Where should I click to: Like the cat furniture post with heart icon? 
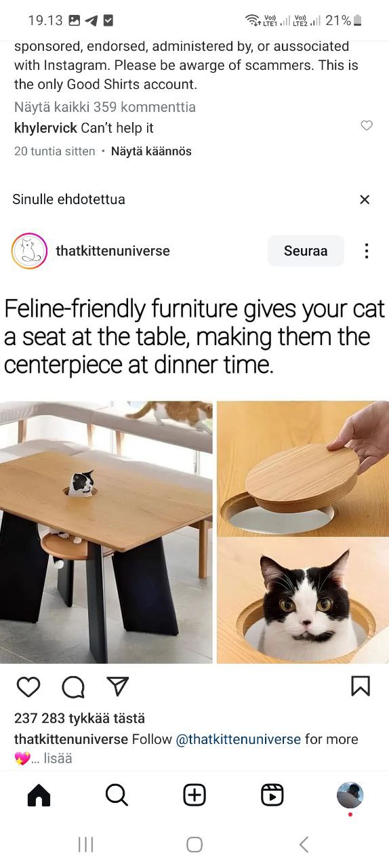[x=28, y=687]
